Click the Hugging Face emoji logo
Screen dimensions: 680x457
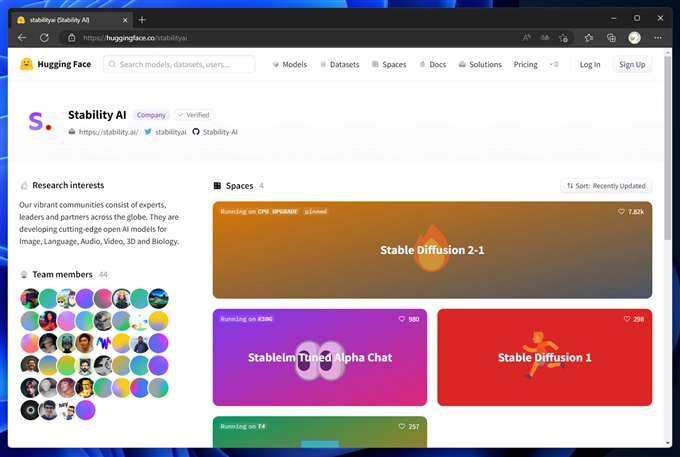tap(26, 64)
